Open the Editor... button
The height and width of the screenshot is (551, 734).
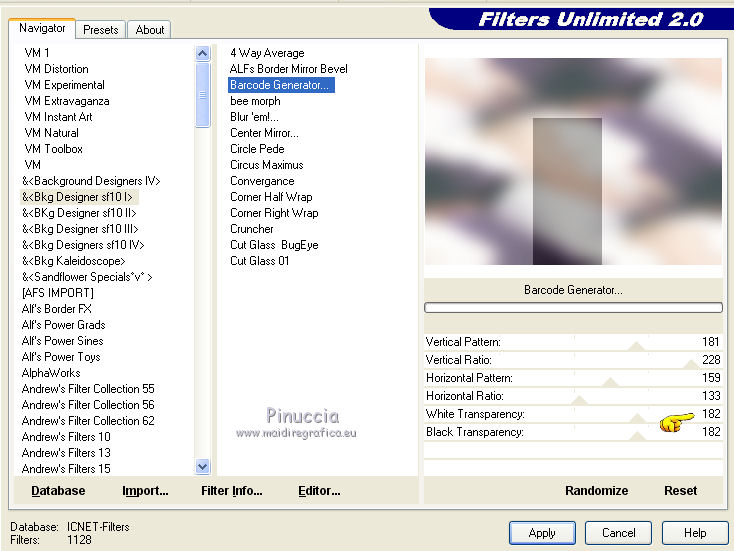pyautogui.click(x=319, y=491)
